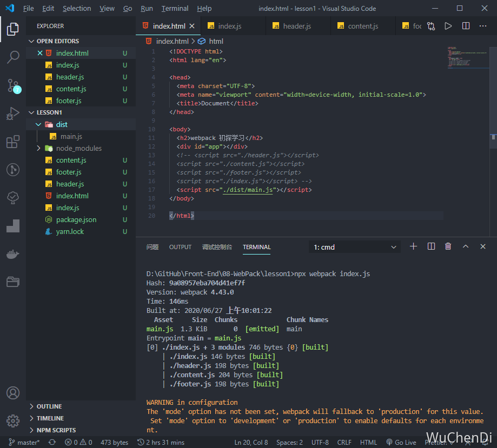Viewport: 497px width, 448px height.
Task: Switch to the 问题 problems panel tab
Action: click(153, 247)
